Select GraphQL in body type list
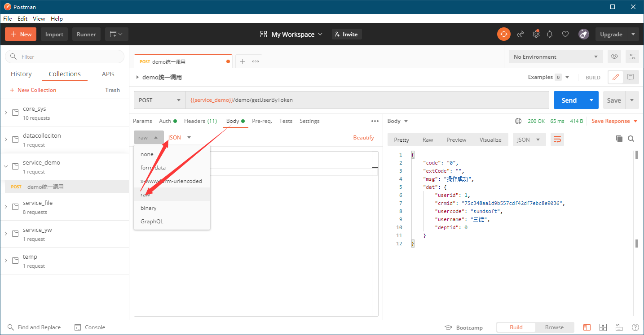The width and height of the screenshot is (644, 335). [x=172, y=222]
